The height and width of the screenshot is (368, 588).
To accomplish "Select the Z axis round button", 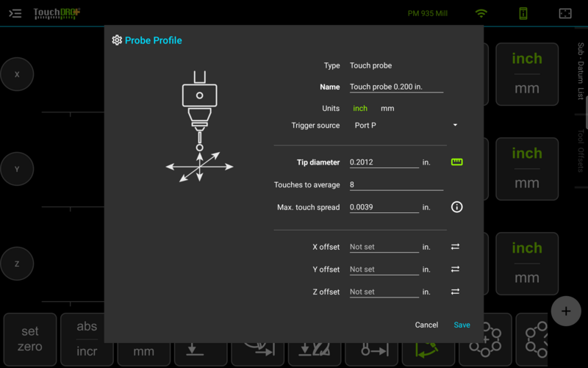I will click(x=17, y=264).
